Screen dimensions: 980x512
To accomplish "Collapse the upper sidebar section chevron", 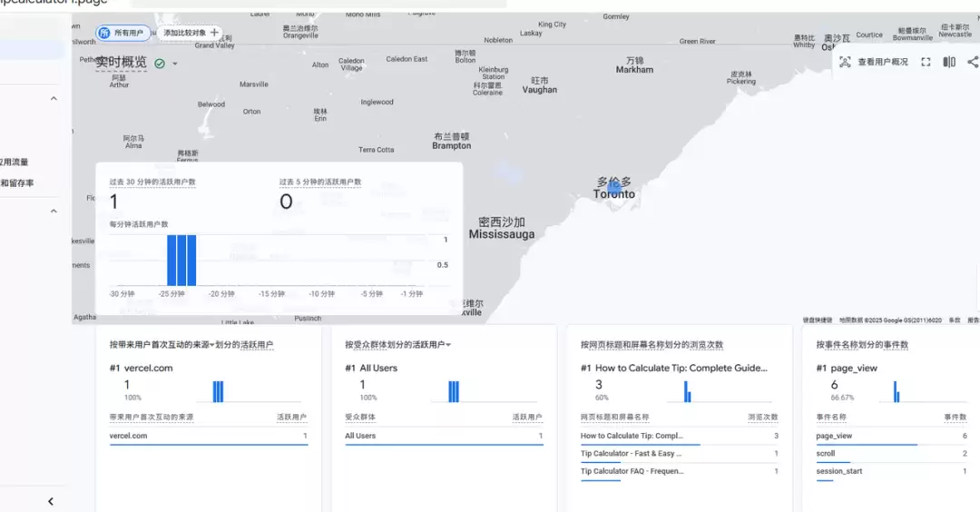I will tap(54, 99).
